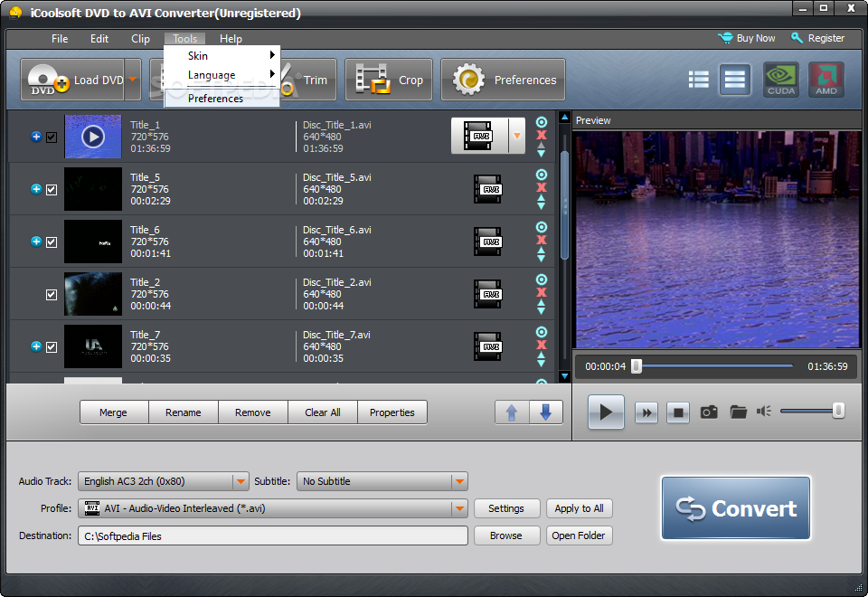Switch to detailed list view icon
The height and width of the screenshot is (597, 868).
pos(699,80)
